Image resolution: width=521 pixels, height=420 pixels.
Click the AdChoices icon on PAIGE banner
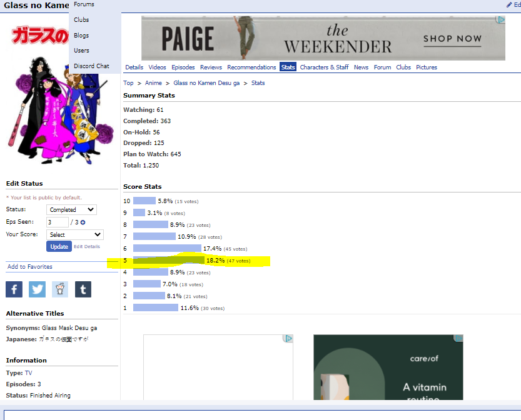click(x=500, y=19)
